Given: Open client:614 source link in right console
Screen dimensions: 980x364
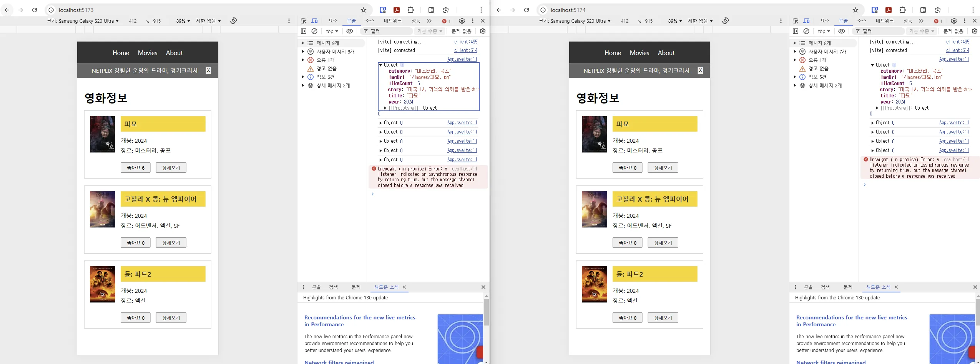Looking at the screenshot, I should pyautogui.click(x=958, y=50).
